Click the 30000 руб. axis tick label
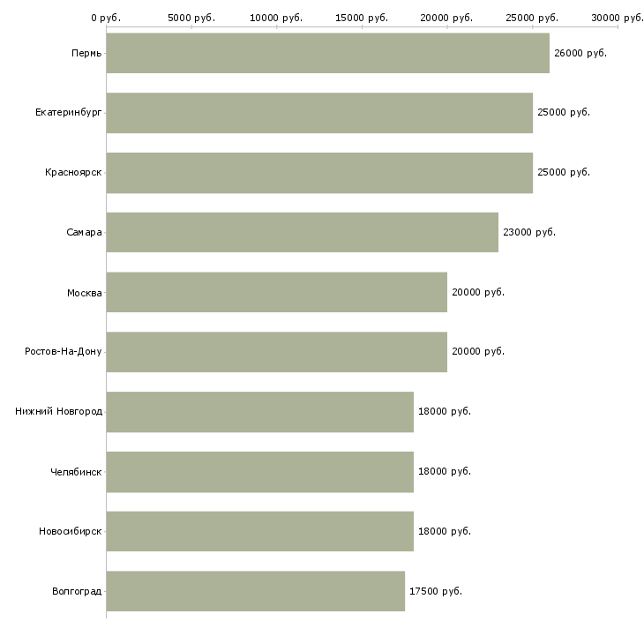Viewport: 644px width, 644px height. pyautogui.click(x=618, y=18)
